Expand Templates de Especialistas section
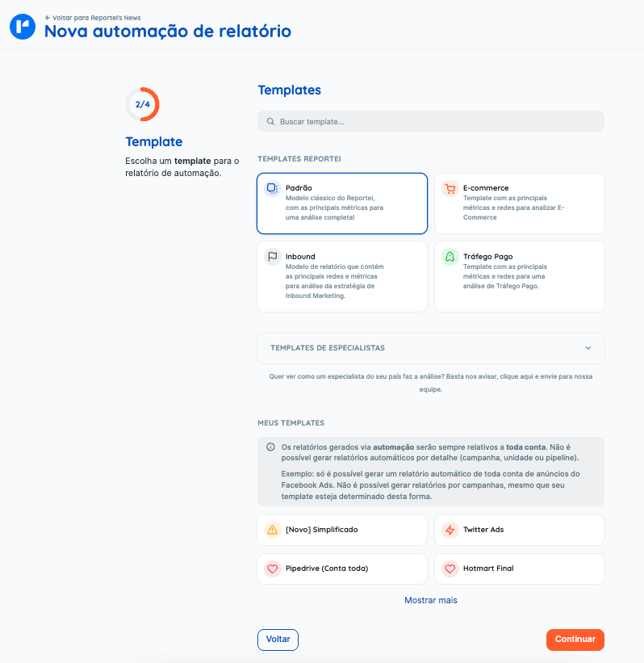Image resolution: width=644 pixels, height=663 pixels. click(431, 348)
